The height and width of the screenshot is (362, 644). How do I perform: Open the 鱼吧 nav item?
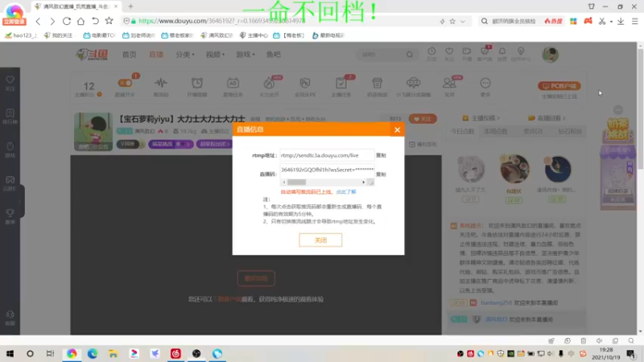point(273,55)
